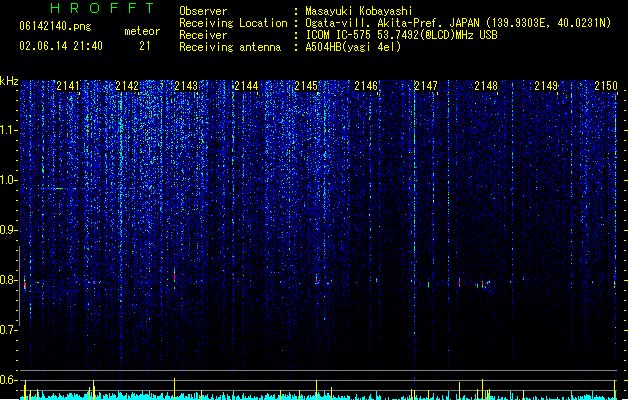The width and height of the screenshot is (629, 400).
Task: Click the kHz axis unit label
Action: 9,81
